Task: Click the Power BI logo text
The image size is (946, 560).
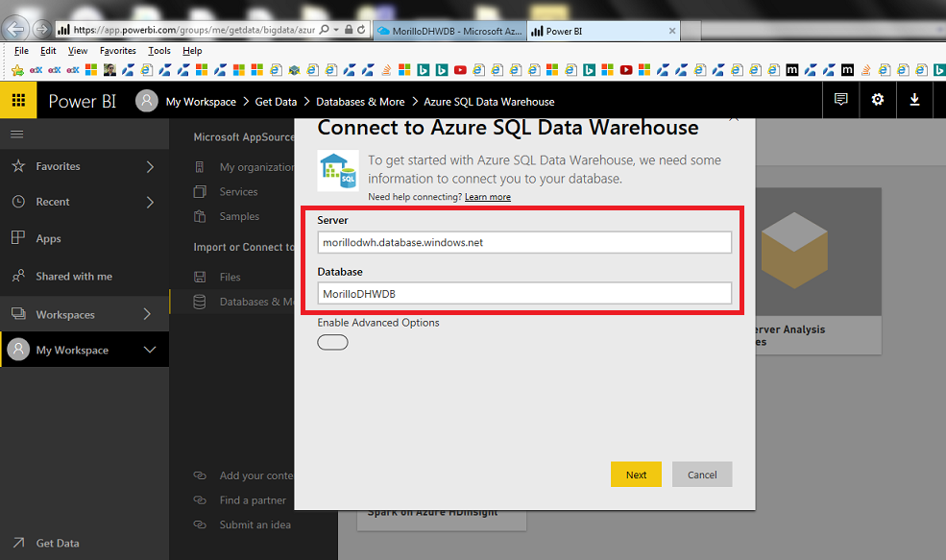Action: (x=82, y=101)
